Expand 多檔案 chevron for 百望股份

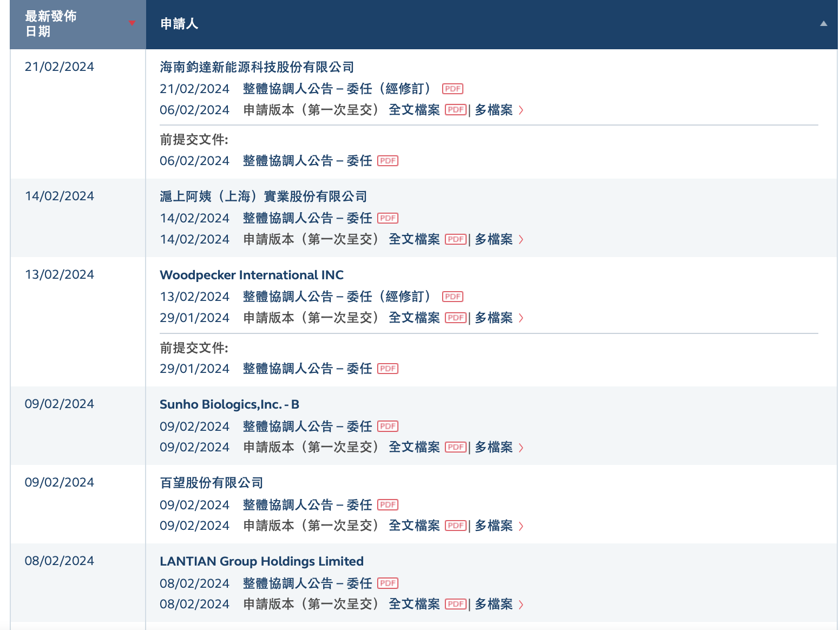tap(521, 526)
